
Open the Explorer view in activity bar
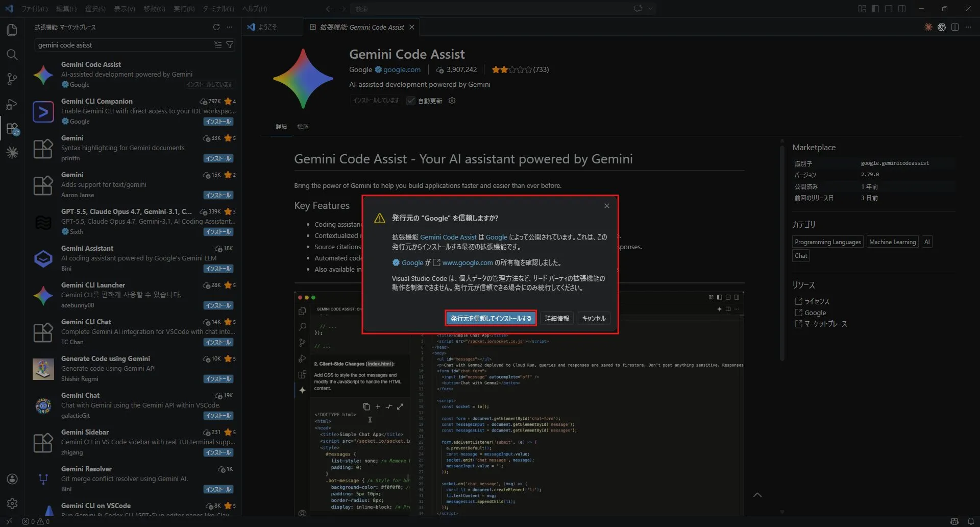click(x=12, y=30)
